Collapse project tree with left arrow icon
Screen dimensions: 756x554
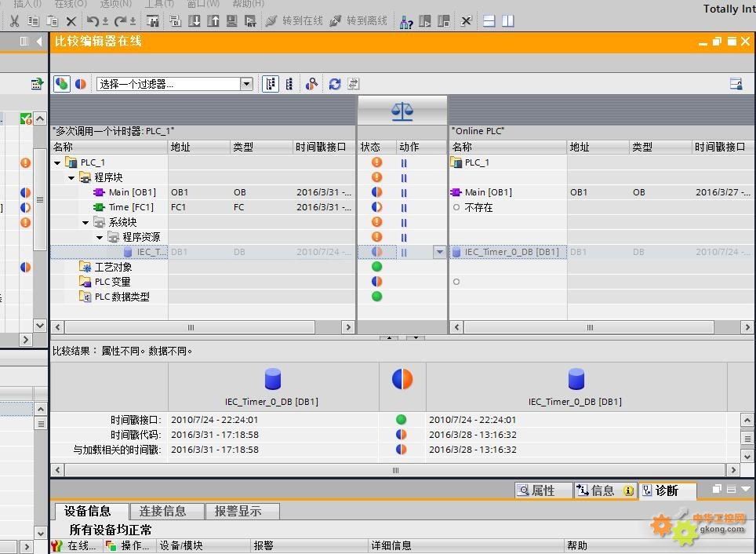click(x=39, y=42)
